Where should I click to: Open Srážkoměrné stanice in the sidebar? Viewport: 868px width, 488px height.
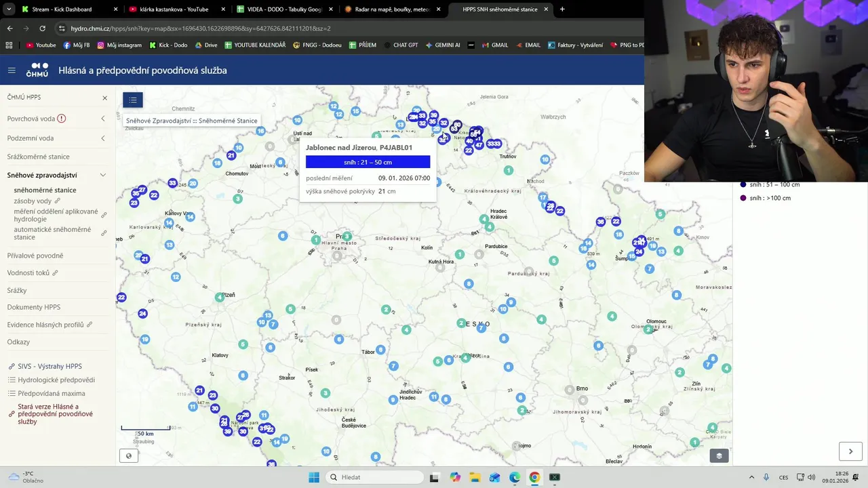coord(38,157)
